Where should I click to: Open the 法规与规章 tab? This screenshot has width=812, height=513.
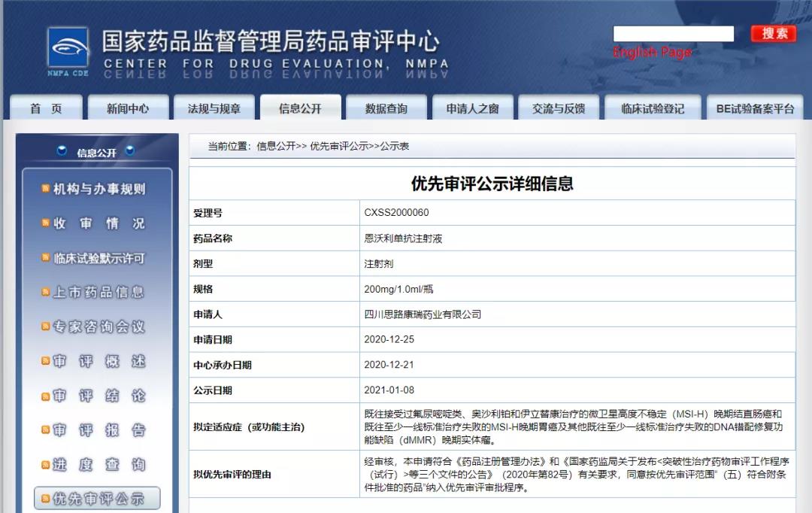point(214,108)
